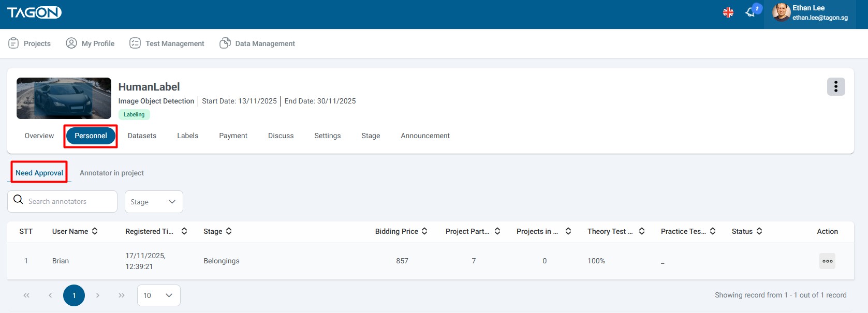Viewport: 868px width, 313px height.
Task: Open the page size dropdown
Action: coord(158,295)
